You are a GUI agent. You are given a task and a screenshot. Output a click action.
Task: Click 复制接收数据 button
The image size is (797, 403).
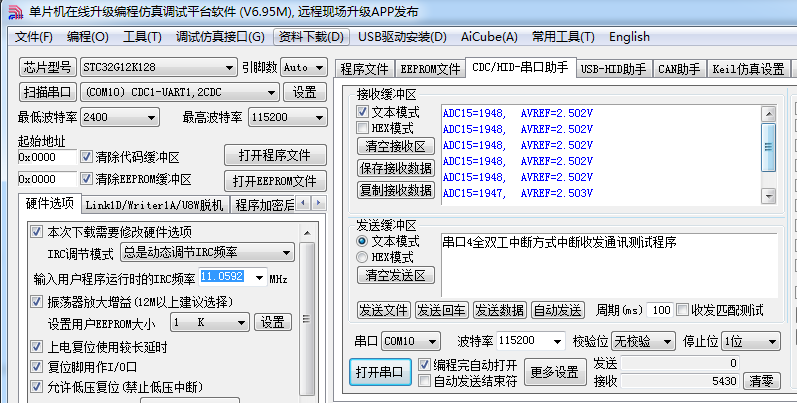(395, 190)
